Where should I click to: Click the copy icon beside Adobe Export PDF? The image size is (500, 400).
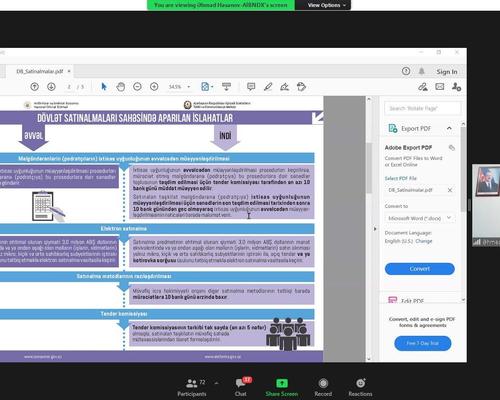[x=452, y=148]
